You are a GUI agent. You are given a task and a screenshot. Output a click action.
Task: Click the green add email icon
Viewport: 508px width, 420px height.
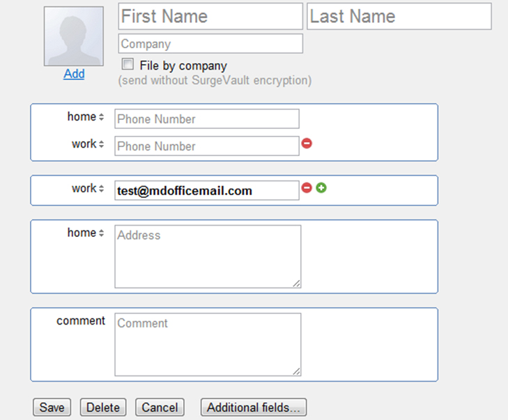click(321, 187)
